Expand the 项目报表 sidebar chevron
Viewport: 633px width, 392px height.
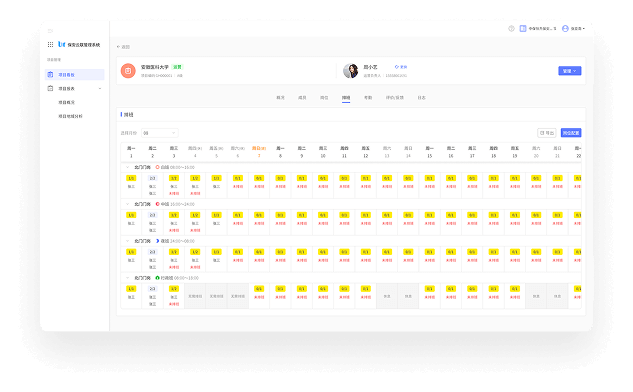pos(100,88)
